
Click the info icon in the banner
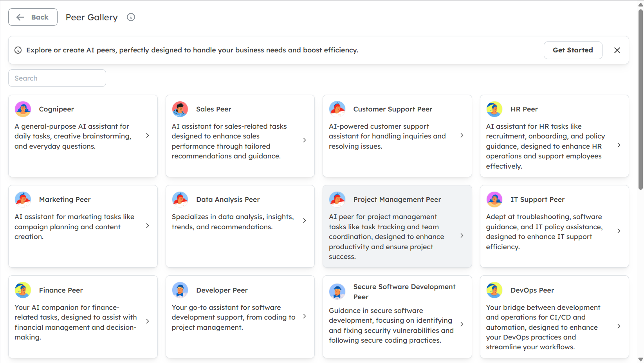pos(18,50)
